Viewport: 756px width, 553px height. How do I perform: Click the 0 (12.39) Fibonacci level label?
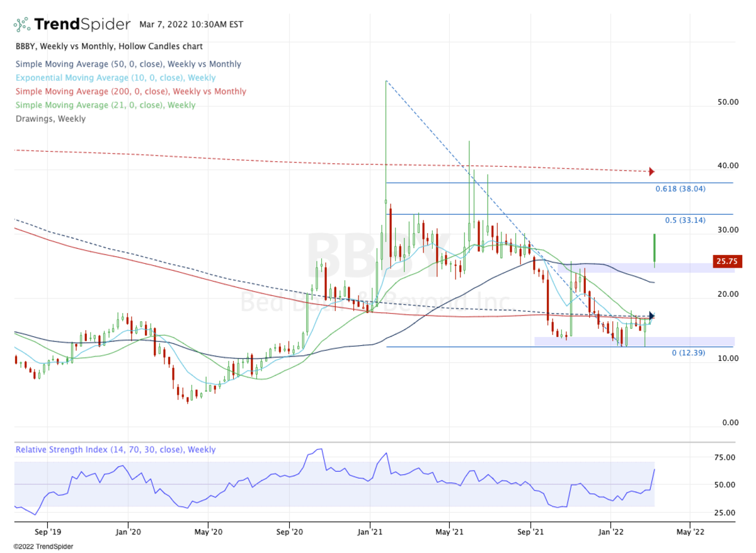(687, 353)
